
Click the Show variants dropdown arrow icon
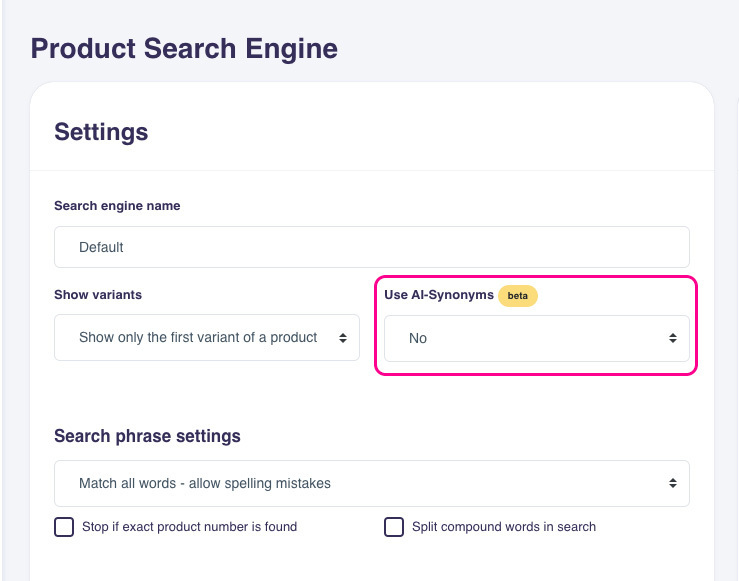(343, 338)
